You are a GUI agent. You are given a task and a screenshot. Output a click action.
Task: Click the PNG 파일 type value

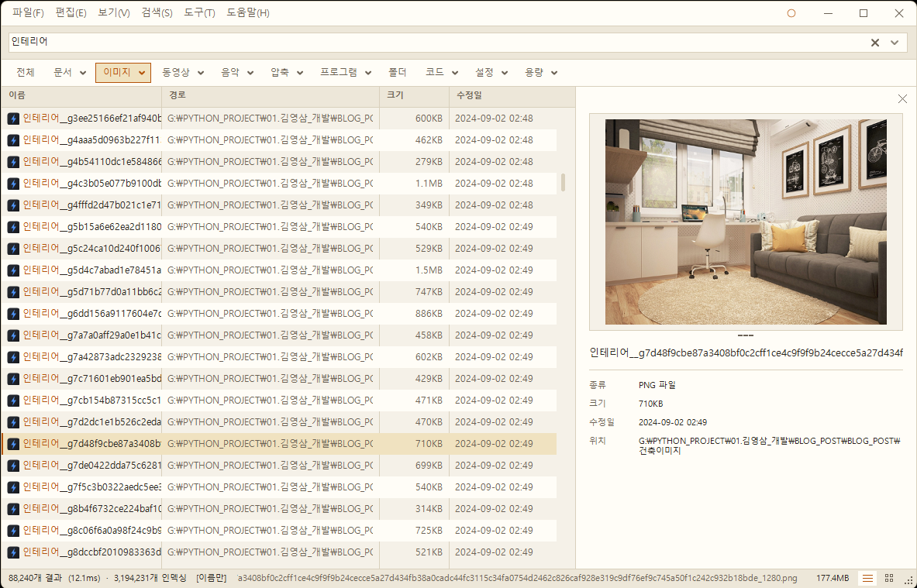click(657, 385)
